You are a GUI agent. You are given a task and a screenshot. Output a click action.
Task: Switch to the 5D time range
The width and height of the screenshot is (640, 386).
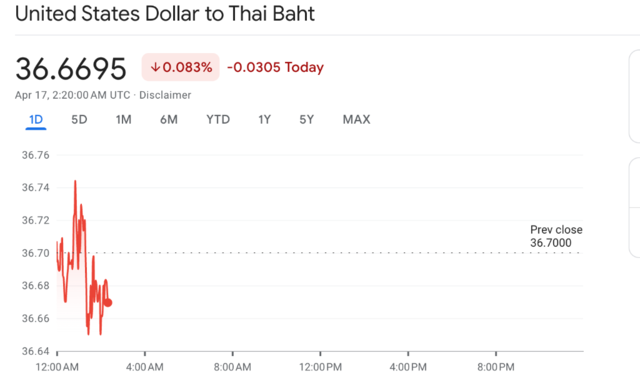click(79, 120)
